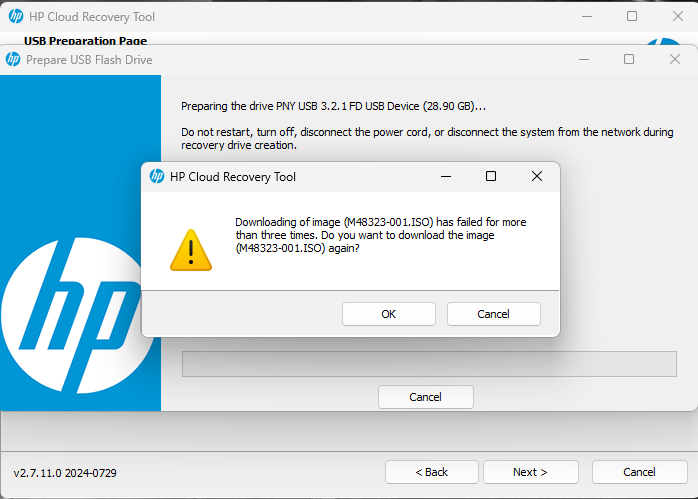The width and height of the screenshot is (698, 499).
Task: Go to the previous page with Back
Action: 431,472
